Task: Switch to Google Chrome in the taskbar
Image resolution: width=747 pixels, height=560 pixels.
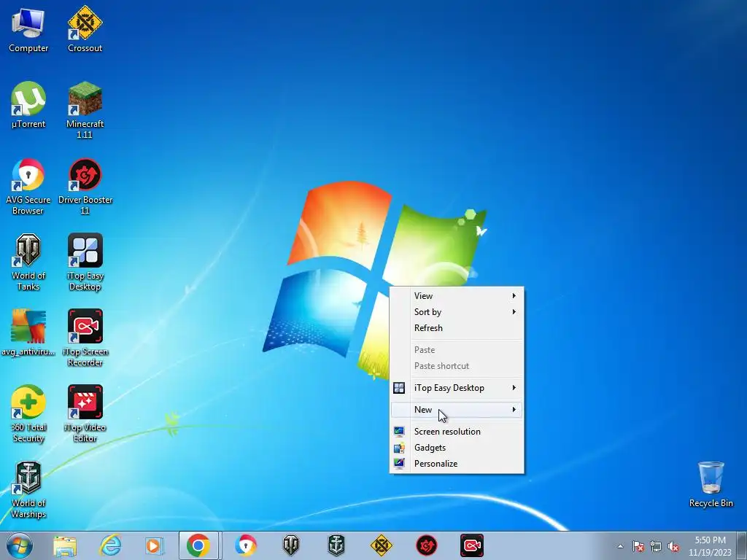Action: tap(198, 545)
